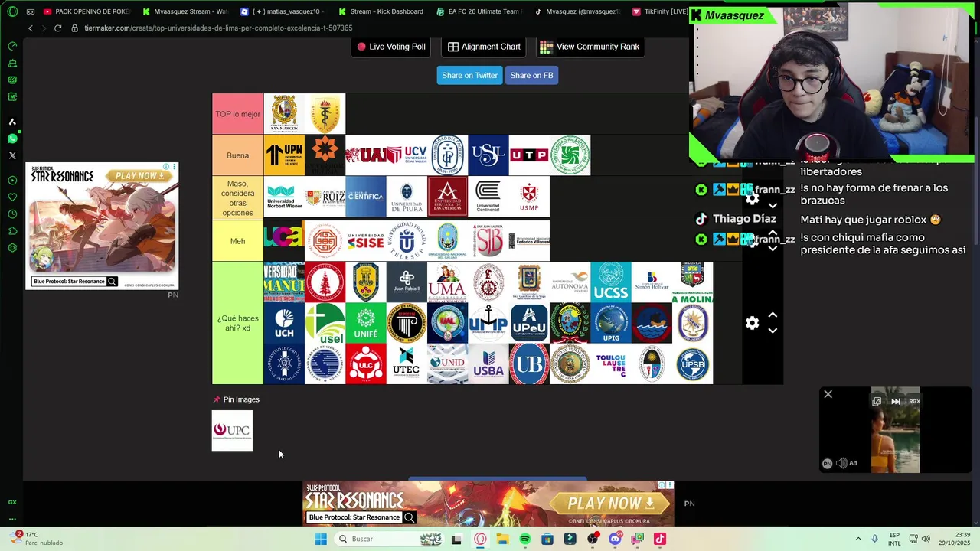The image size is (980, 551).
Task: Click the tiermaker.com address bar
Action: tap(218, 28)
